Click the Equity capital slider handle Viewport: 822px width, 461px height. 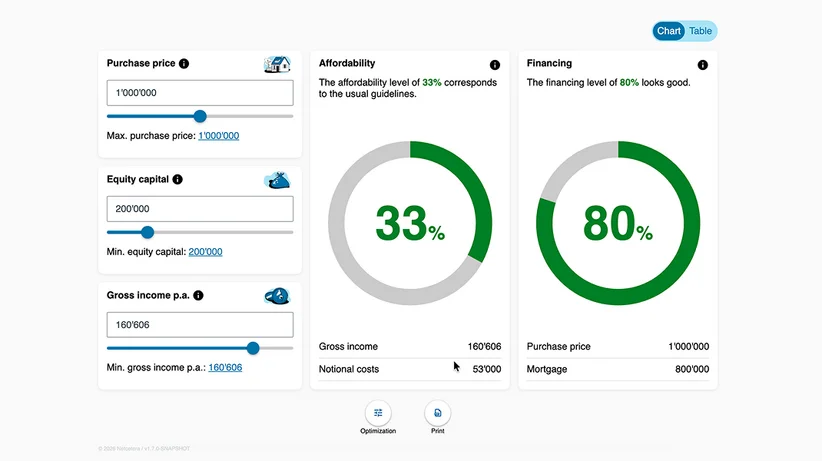click(x=148, y=232)
